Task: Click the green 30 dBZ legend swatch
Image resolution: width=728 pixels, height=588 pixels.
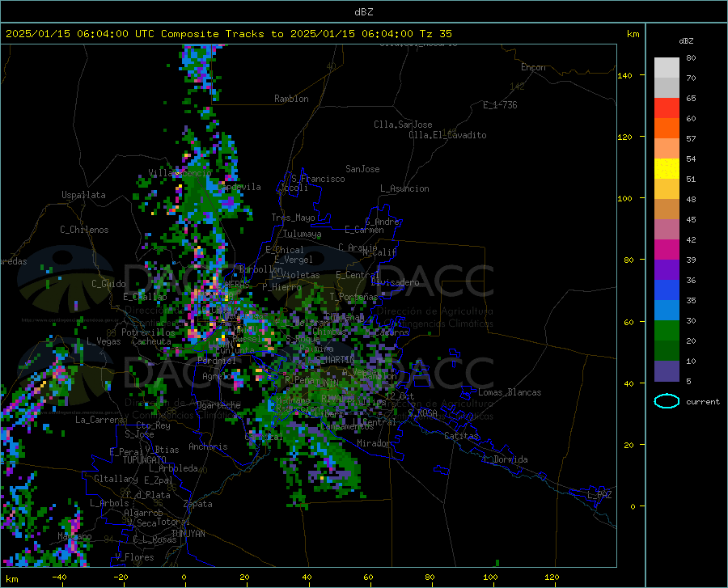Action: pos(667,331)
